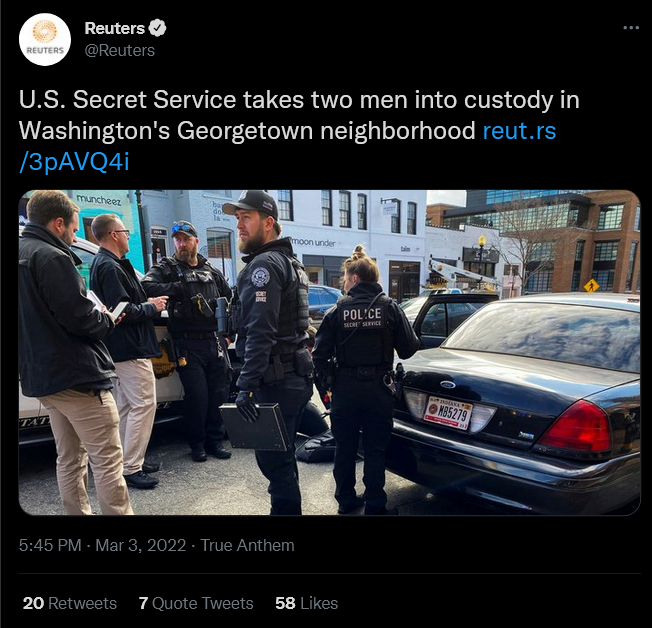652x628 pixels.
Task: Click the 5:45 PM timestamp
Action: click(50, 545)
